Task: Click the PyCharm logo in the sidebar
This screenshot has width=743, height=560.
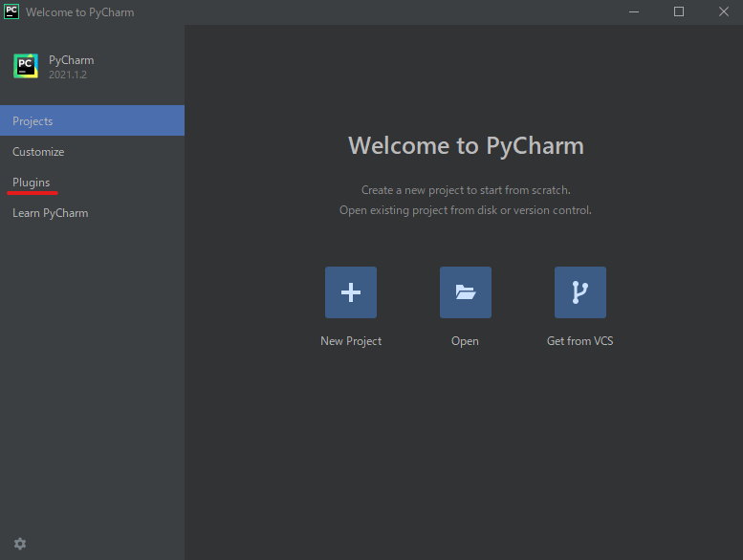Action: tap(26, 66)
